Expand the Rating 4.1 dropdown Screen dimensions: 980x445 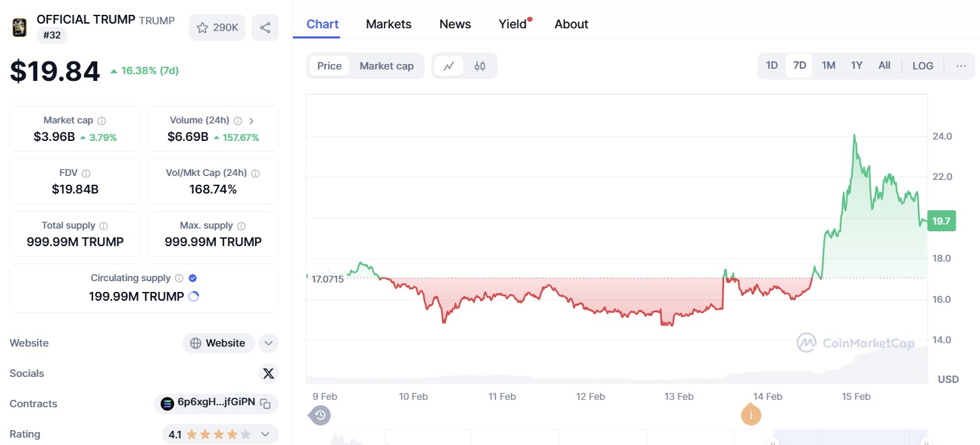pyautogui.click(x=265, y=434)
